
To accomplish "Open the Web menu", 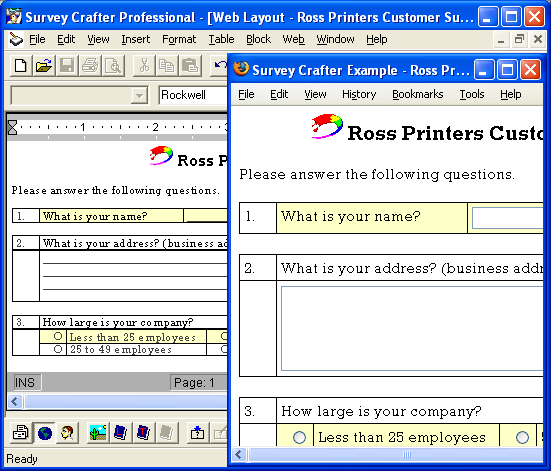I will 293,39.
